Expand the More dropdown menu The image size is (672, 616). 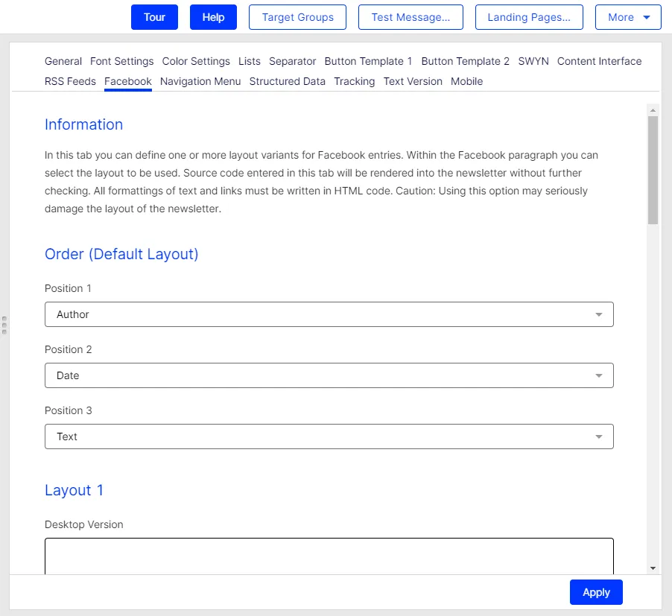[x=628, y=17]
